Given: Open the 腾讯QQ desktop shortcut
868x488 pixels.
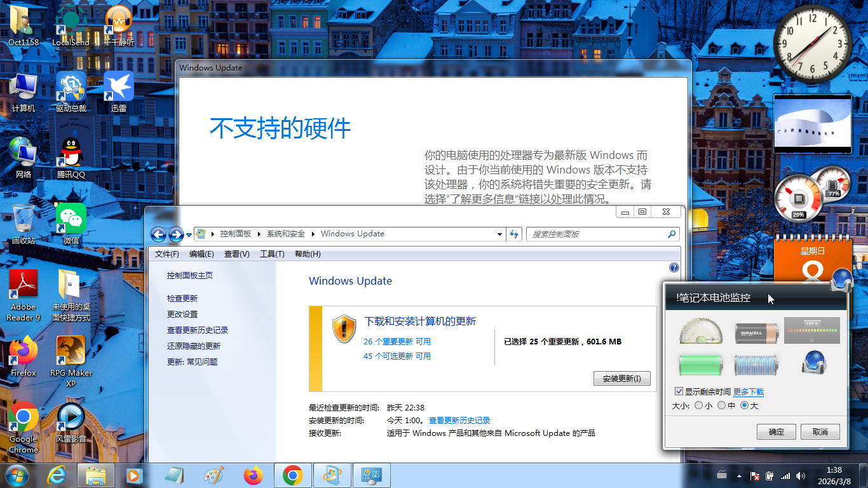Looking at the screenshot, I should (x=71, y=158).
